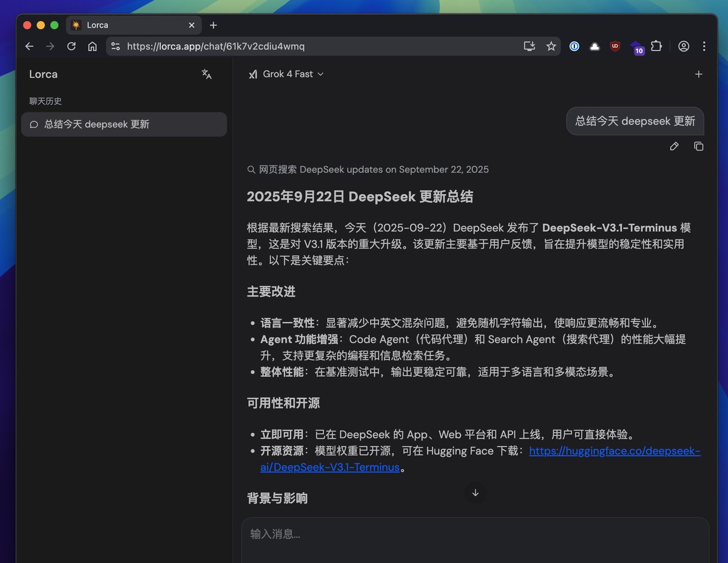Open the uBlock Origin extension icon

[x=615, y=46]
